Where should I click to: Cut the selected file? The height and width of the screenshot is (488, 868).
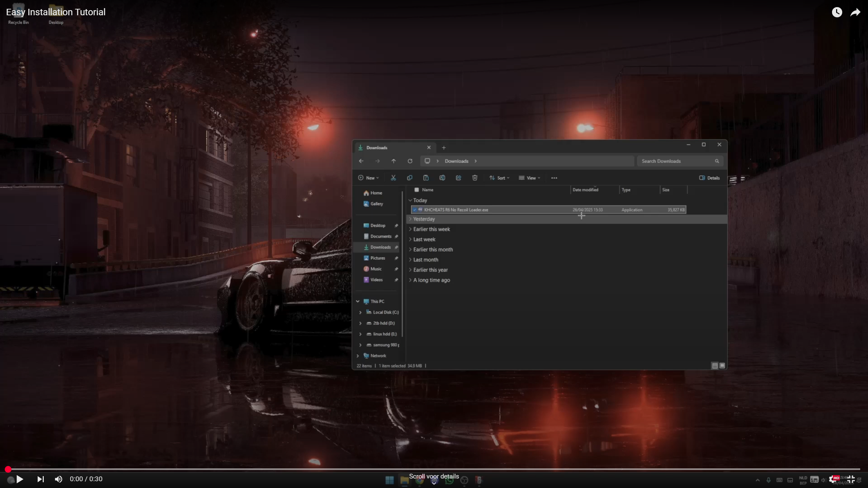(393, 178)
